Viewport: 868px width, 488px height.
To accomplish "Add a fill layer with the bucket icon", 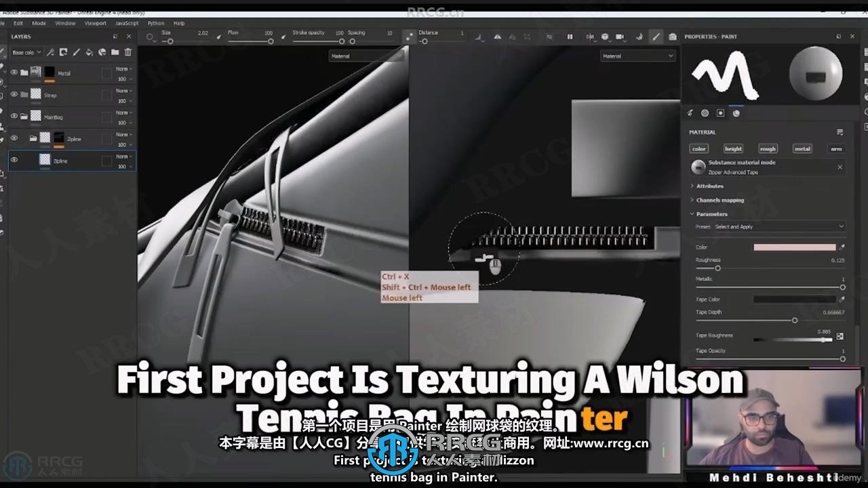I will 89,52.
